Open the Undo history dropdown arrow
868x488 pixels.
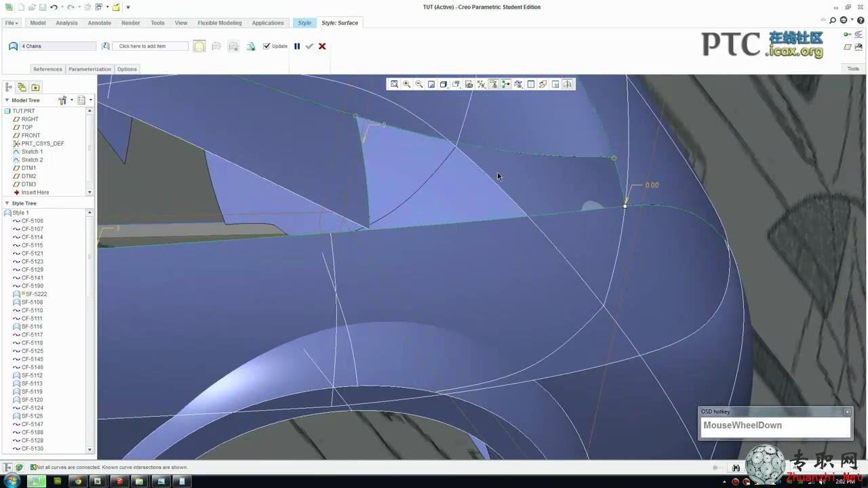tap(62, 7)
